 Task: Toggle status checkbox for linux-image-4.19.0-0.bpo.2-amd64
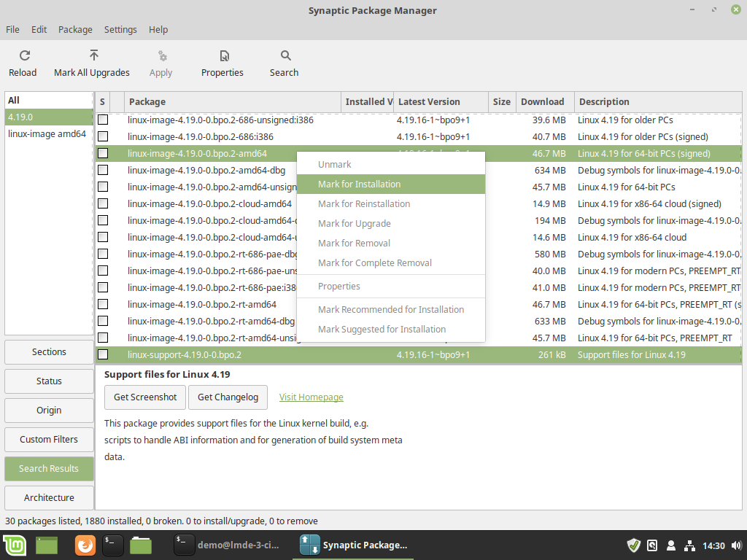click(103, 153)
